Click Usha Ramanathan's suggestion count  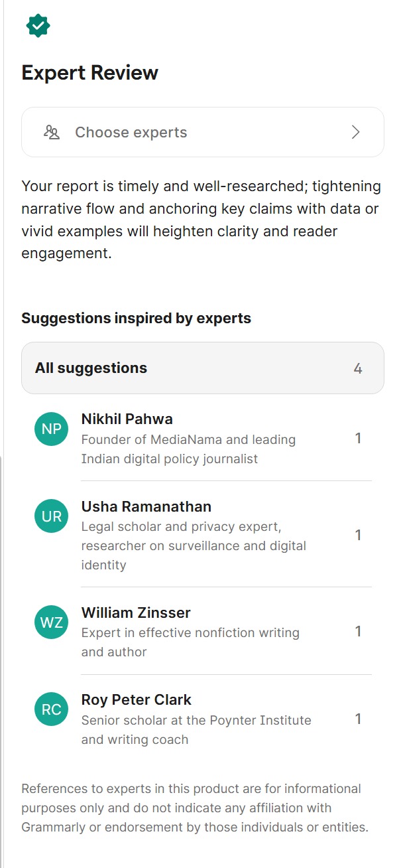click(x=358, y=535)
